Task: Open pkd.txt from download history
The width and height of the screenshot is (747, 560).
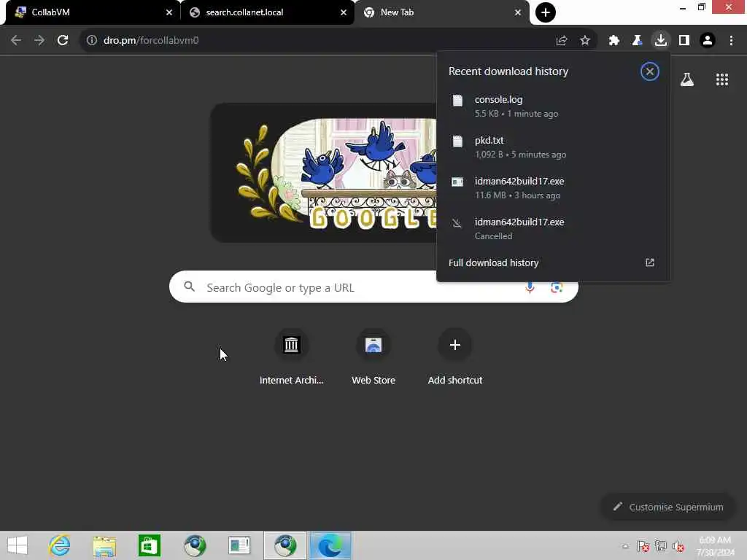Action: click(x=553, y=147)
